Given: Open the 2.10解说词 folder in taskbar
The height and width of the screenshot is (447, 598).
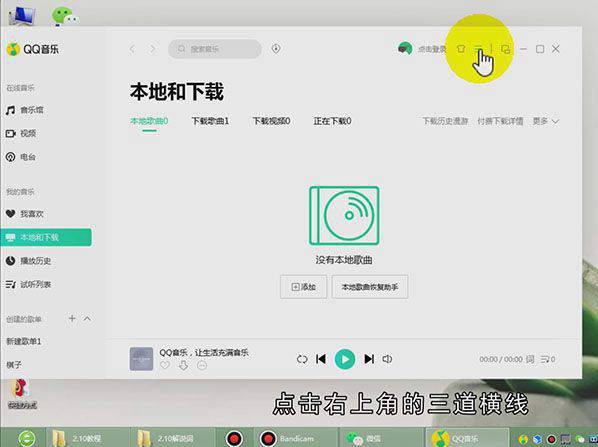Looking at the screenshot, I should pyautogui.click(x=172, y=438).
